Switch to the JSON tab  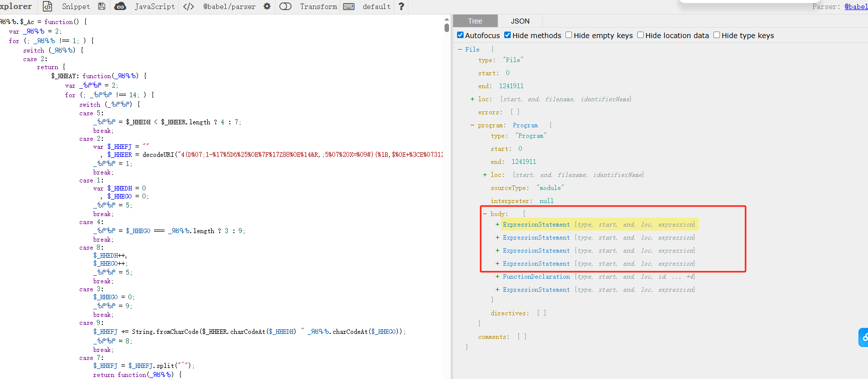point(520,21)
